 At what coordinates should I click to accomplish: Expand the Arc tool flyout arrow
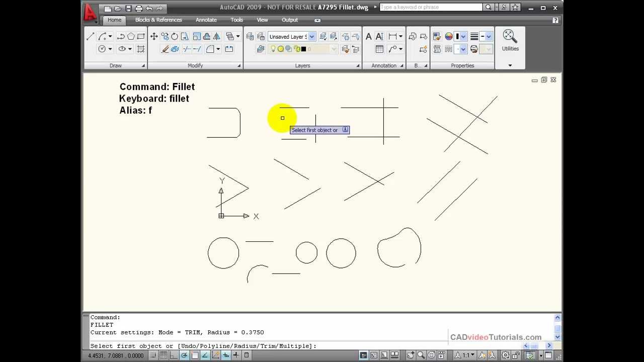click(110, 36)
